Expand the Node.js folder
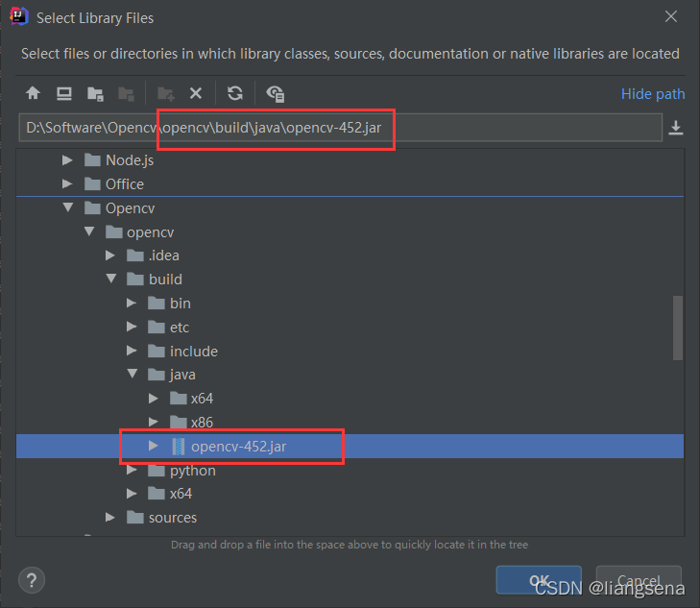The image size is (700, 608). pyautogui.click(x=67, y=159)
